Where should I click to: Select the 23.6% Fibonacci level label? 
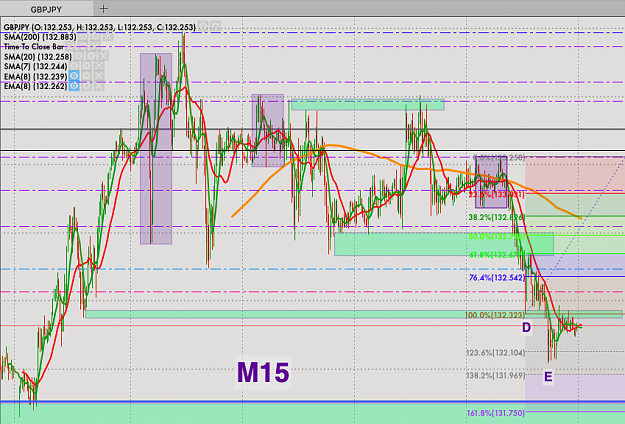pyautogui.click(x=497, y=194)
